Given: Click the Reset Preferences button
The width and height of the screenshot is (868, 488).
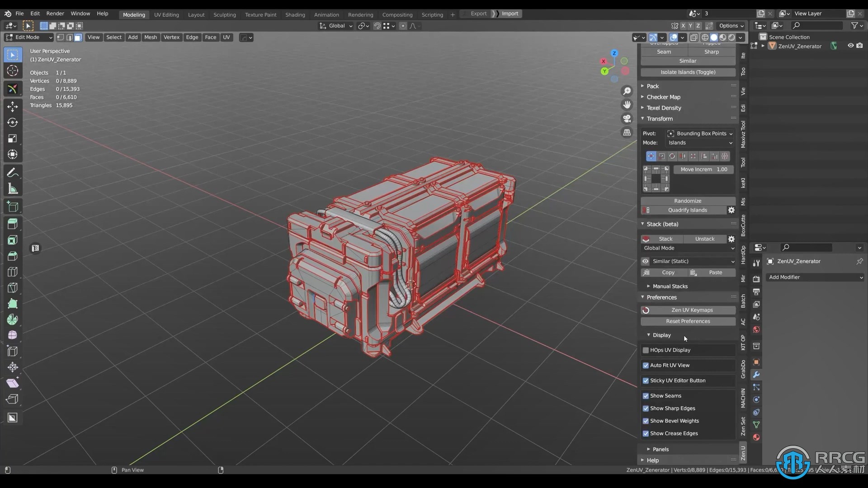Looking at the screenshot, I should click(687, 321).
